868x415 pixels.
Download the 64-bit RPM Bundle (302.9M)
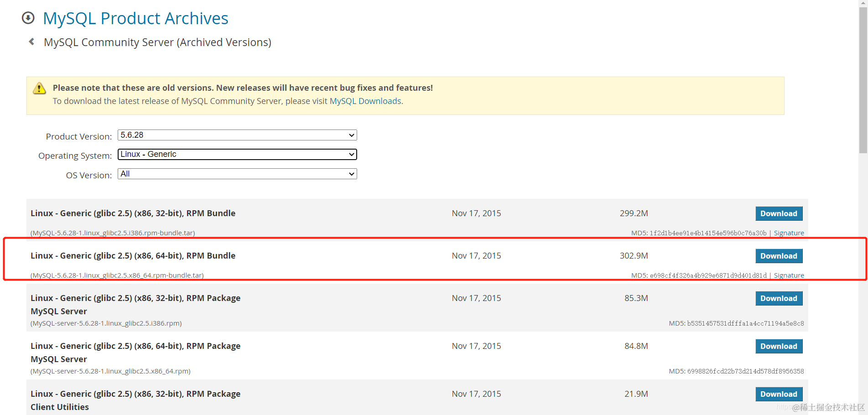[779, 256]
